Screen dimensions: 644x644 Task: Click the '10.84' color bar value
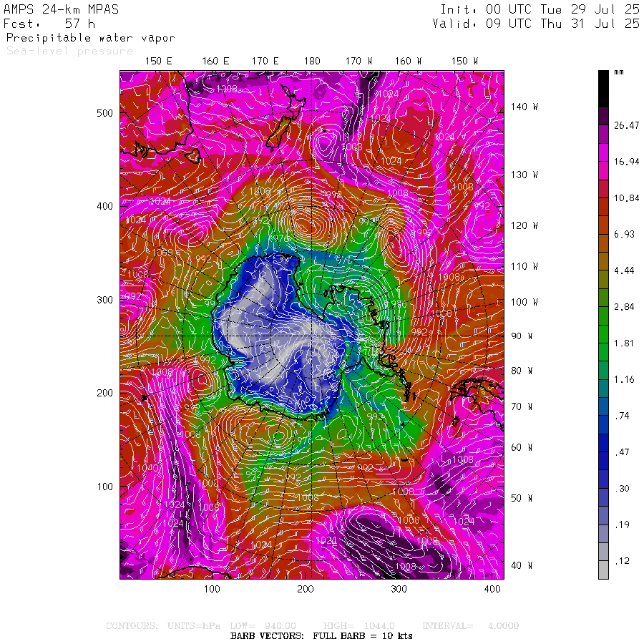point(626,198)
